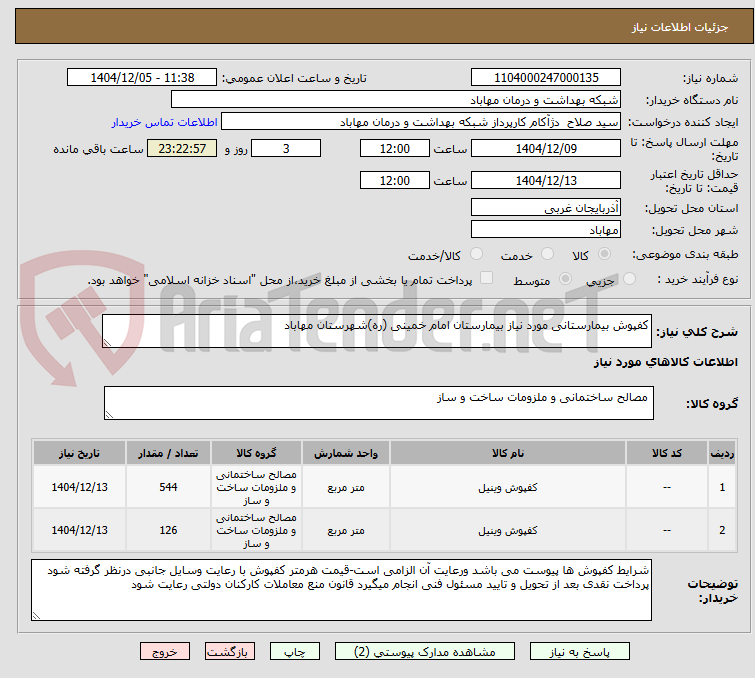Image resolution: width=755 pixels, height=678 pixels.
Task: Click the quantity 544 cell
Action: click(x=168, y=487)
